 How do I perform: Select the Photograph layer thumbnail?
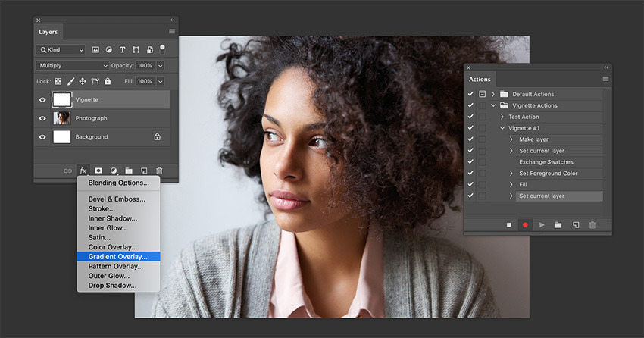point(62,118)
